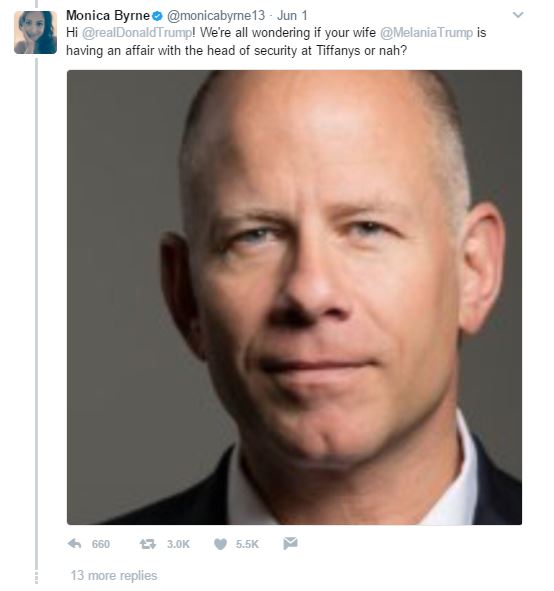Like the tweet with the heart icon
The image size is (554, 591).
click(220, 544)
